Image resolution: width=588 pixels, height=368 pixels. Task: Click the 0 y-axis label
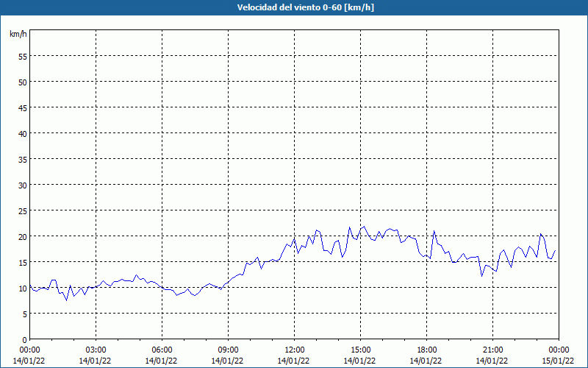click(x=25, y=340)
